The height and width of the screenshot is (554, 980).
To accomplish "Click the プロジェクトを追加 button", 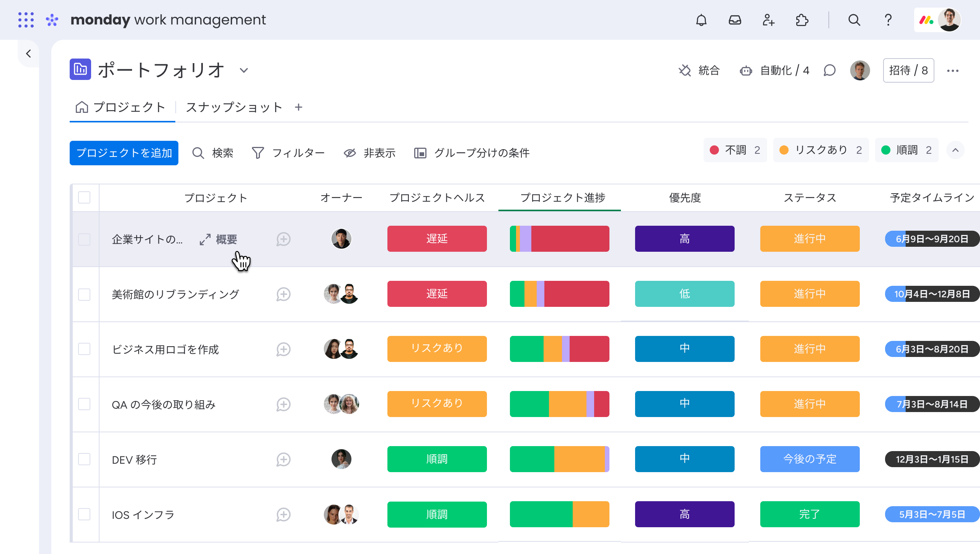I will pyautogui.click(x=124, y=153).
